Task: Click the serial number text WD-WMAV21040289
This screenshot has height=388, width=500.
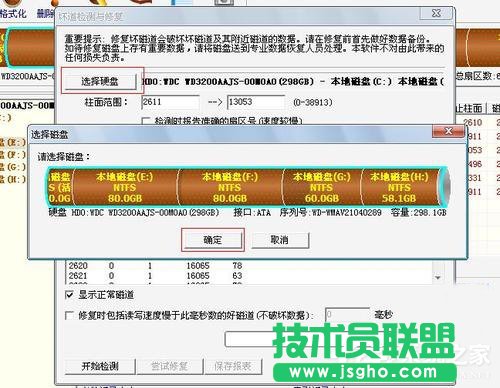Action: [346, 212]
